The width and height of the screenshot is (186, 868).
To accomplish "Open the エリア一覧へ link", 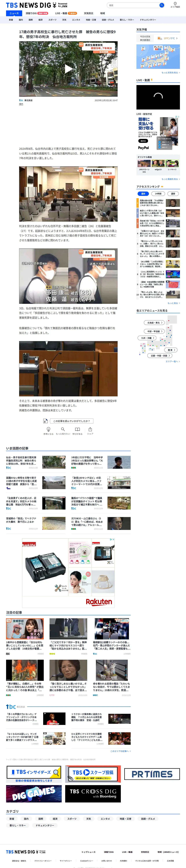I will click(x=173, y=361).
